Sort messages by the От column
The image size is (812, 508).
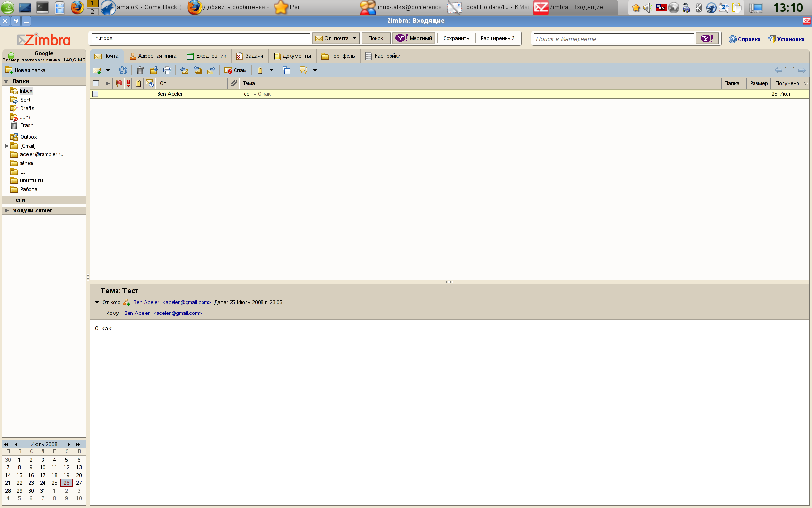coord(192,83)
